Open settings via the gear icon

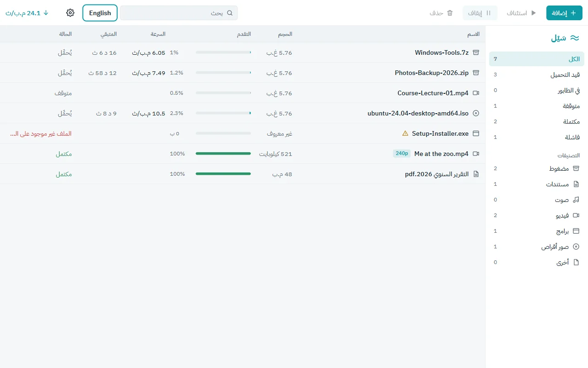pos(70,13)
